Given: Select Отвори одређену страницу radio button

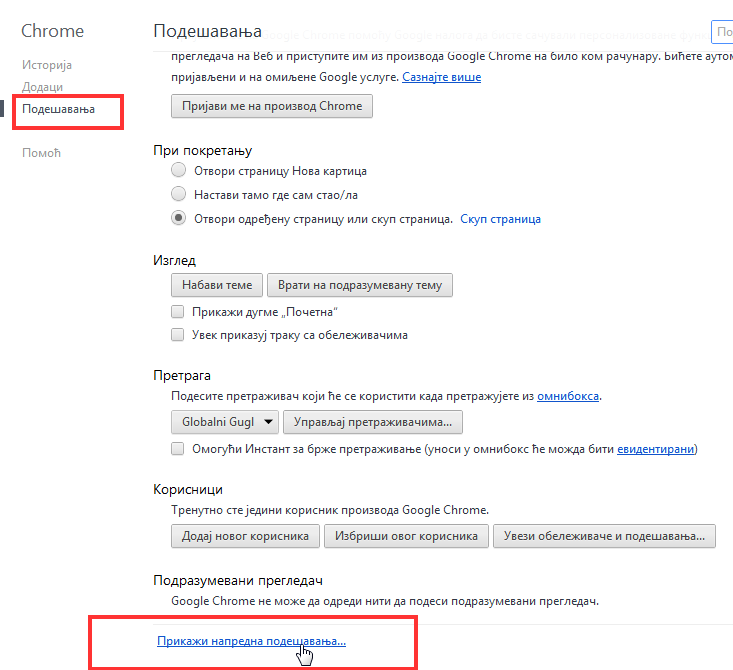Looking at the screenshot, I should click(x=178, y=218).
